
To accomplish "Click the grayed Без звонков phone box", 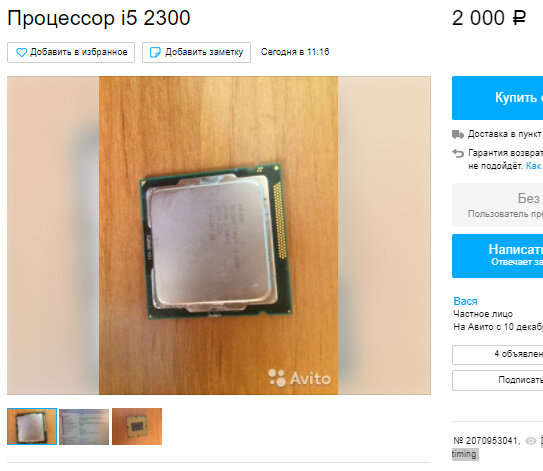I will (x=498, y=205).
